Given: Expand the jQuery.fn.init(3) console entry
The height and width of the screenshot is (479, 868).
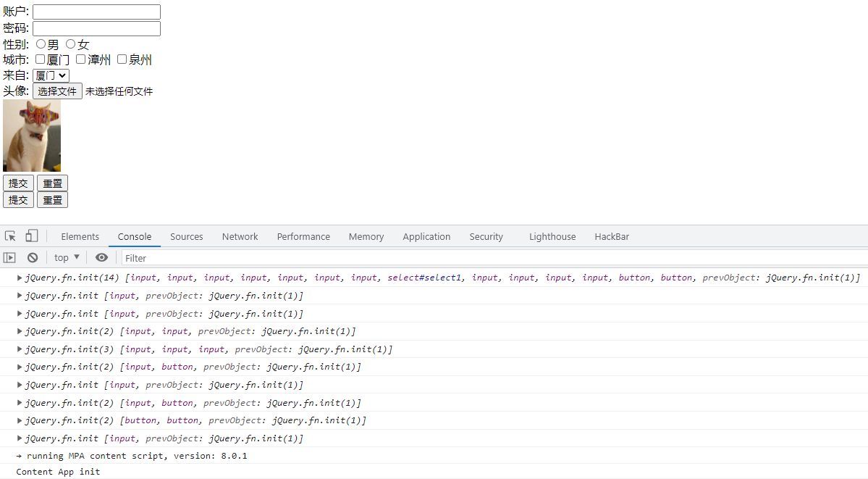Looking at the screenshot, I should pos(20,349).
